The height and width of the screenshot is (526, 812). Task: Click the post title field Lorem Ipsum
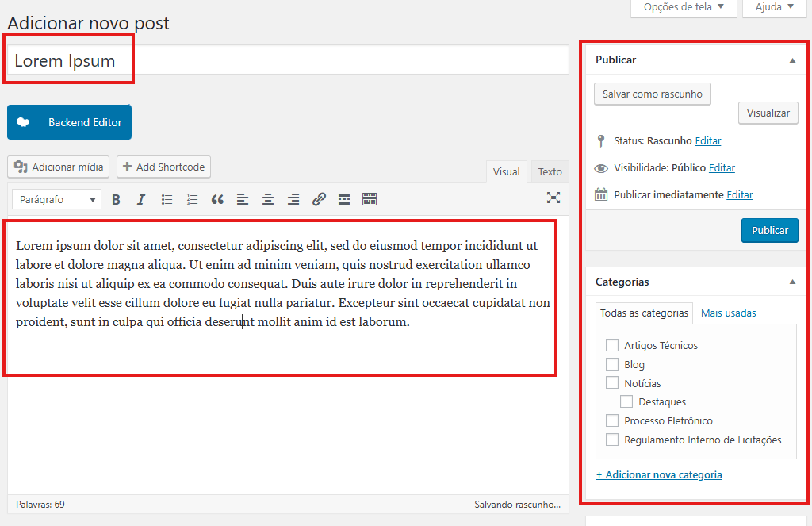pos(288,60)
